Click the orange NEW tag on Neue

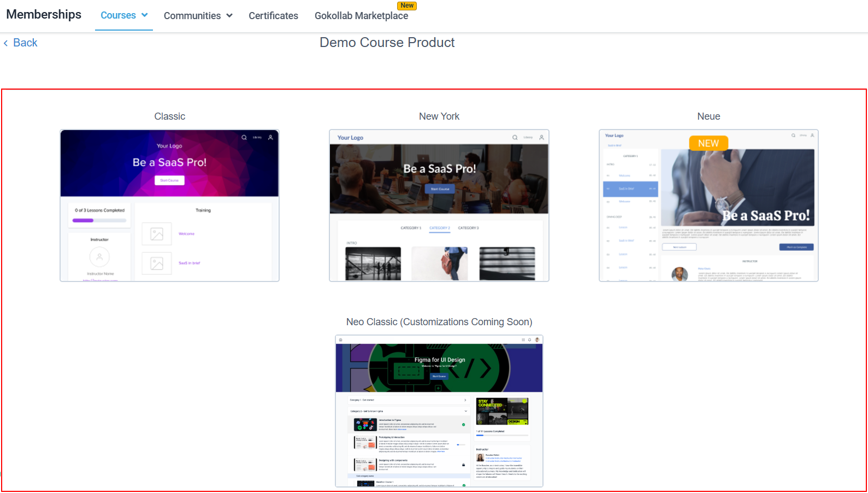coord(708,143)
